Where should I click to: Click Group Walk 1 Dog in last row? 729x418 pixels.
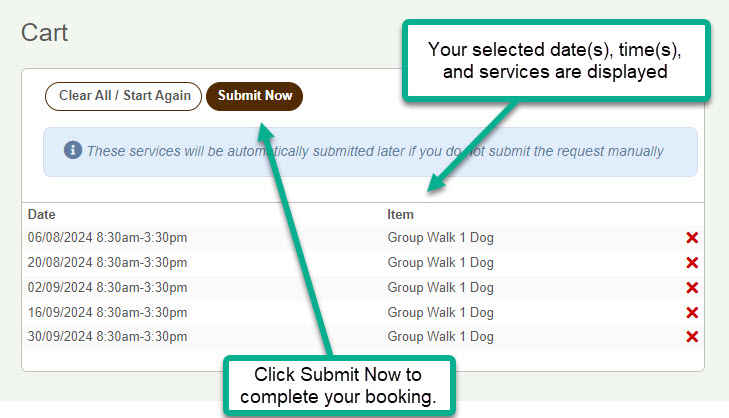[440, 337]
